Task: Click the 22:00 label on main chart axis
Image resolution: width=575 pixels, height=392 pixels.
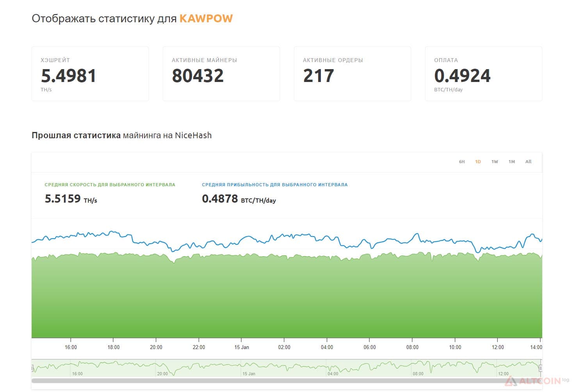Action: click(x=199, y=347)
